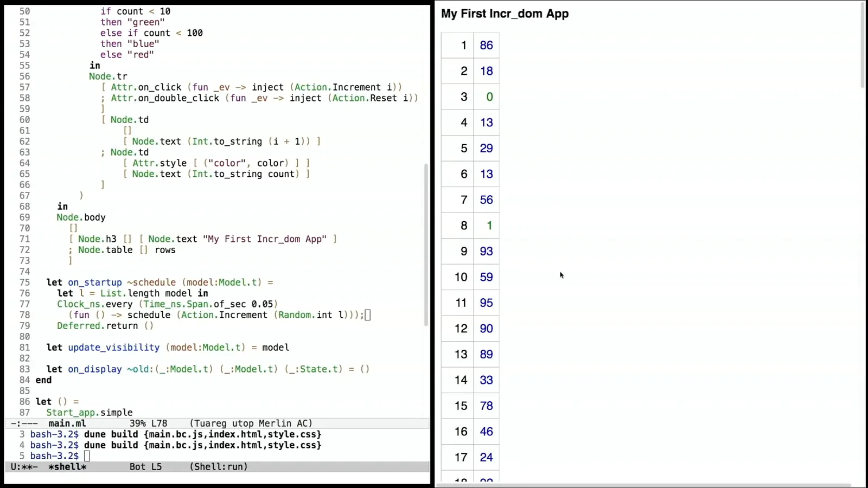Viewport: 868px width, 488px height.
Task: Click '39% L78' position indicator
Action: [x=148, y=423]
